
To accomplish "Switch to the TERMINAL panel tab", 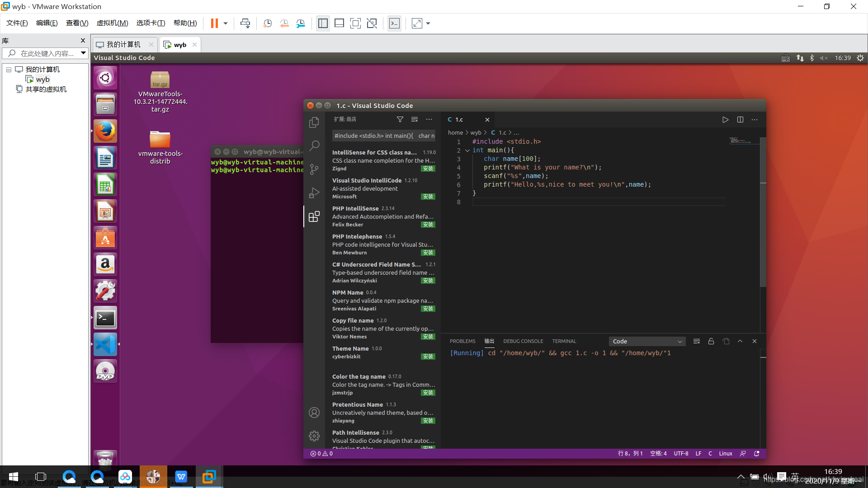I will (564, 342).
